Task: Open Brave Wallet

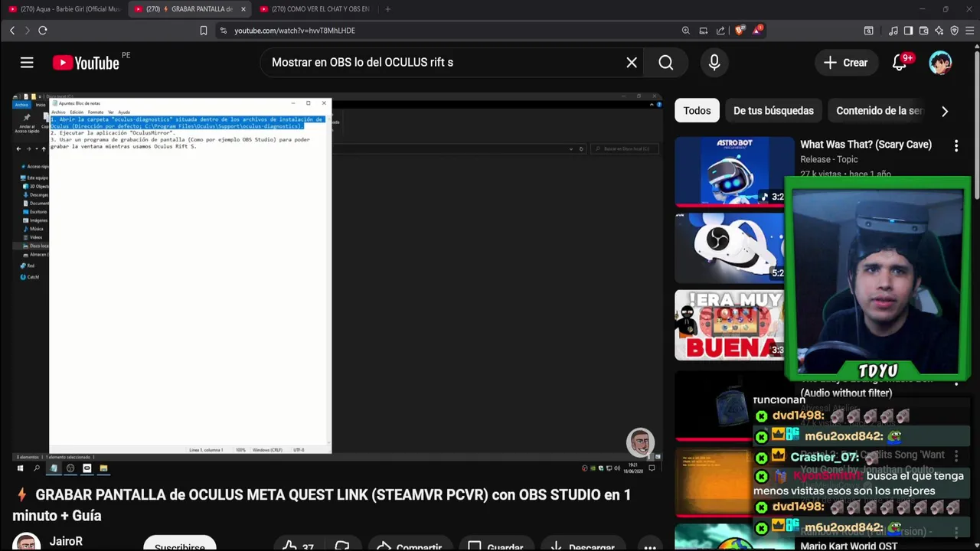Action: [923, 31]
